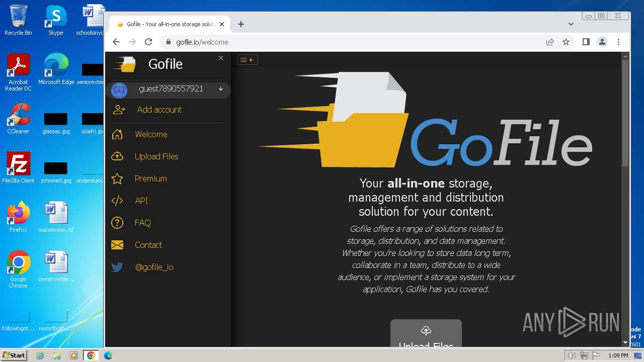Expand the guest7890557921 account dropdown arrow

tap(220, 89)
